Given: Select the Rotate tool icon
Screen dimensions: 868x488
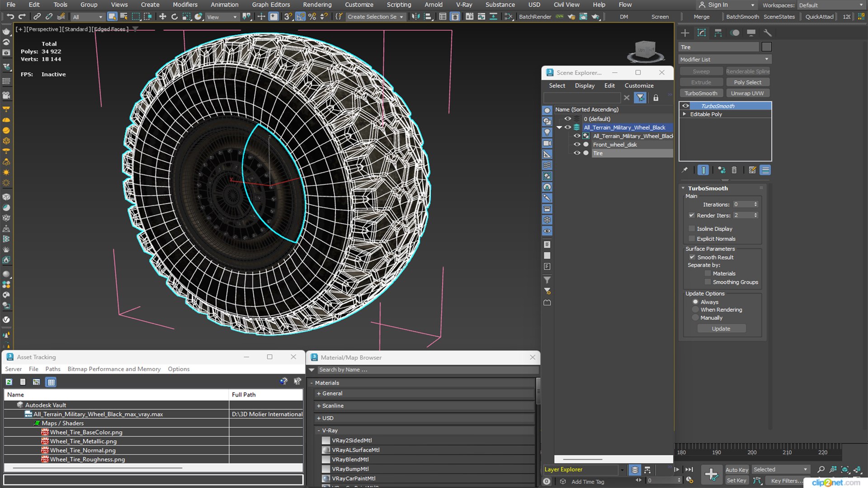Looking at the screenshot, I should click(x=175, y=17).
